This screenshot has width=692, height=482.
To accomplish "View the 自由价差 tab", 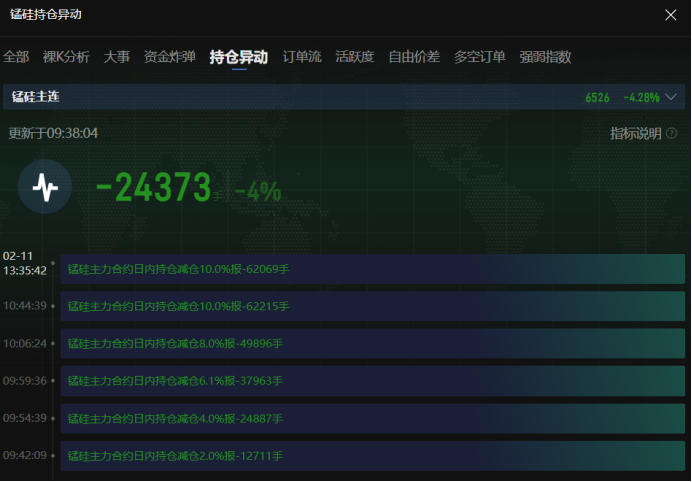I will [414, 57].
